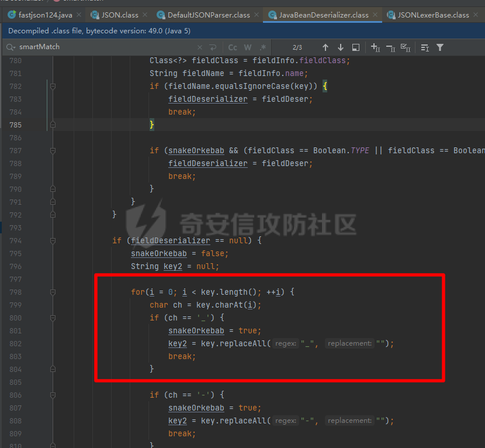Toggle Match Case (Cc) option
This screenshot has width=485, height=448.
coord(233,47)
